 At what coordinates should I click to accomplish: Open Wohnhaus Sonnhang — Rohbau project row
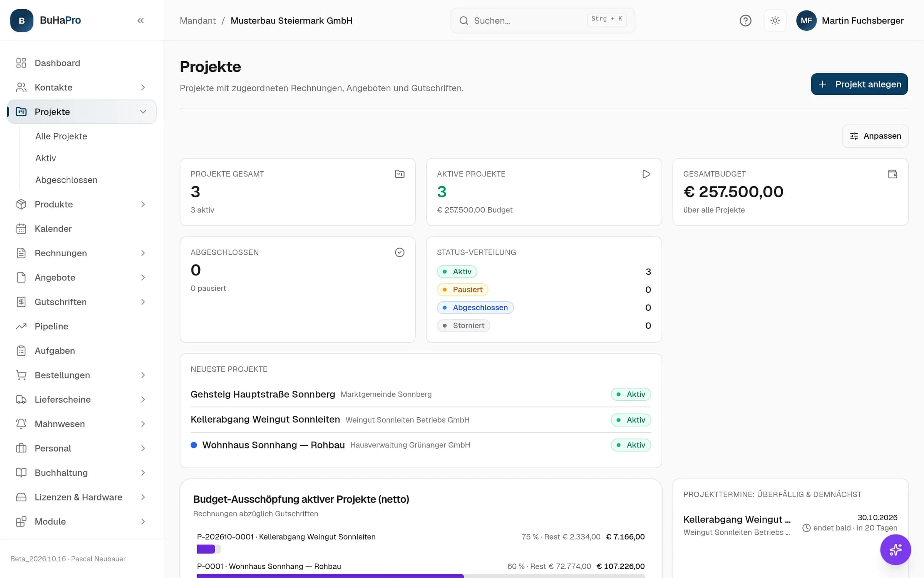pyautogui.click(x=420, y=445)
